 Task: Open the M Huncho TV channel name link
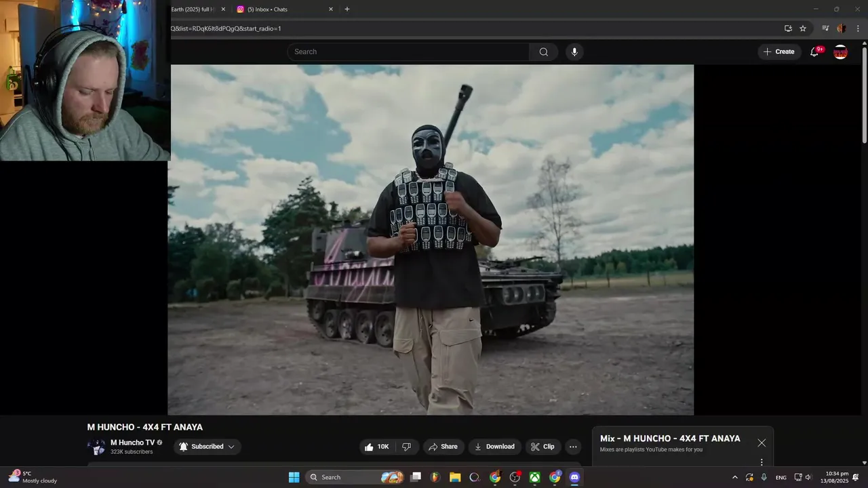[x=132, y=443]
